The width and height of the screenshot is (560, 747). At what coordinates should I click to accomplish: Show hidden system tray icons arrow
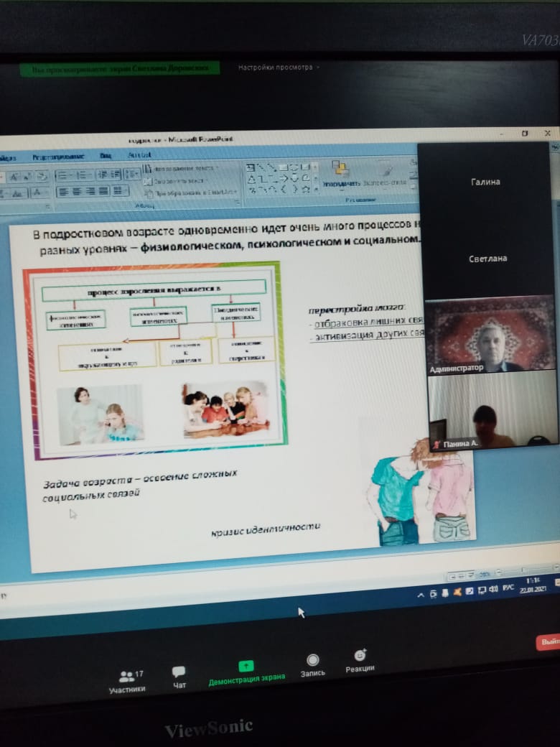(422, 595)
